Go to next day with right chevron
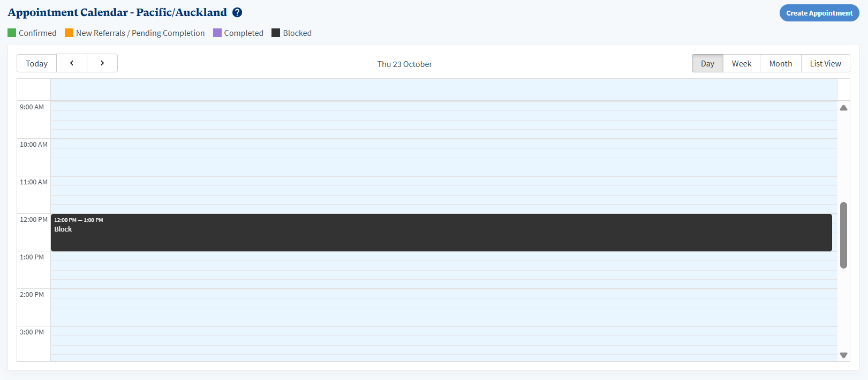This screenshot has width=868, height=380. click(x=102, y=63)
